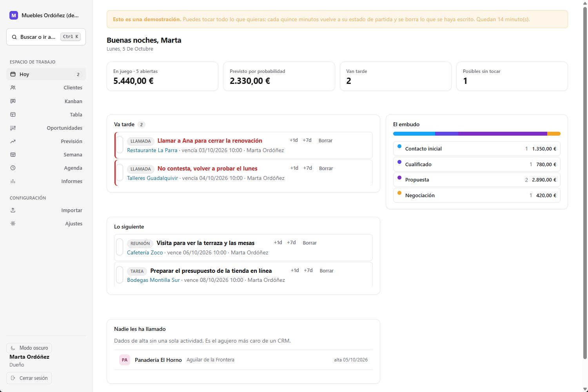588x392 pixels.
Task: Click the Clientes people icon
Action: pyautogui.click(x=13, y=88)
